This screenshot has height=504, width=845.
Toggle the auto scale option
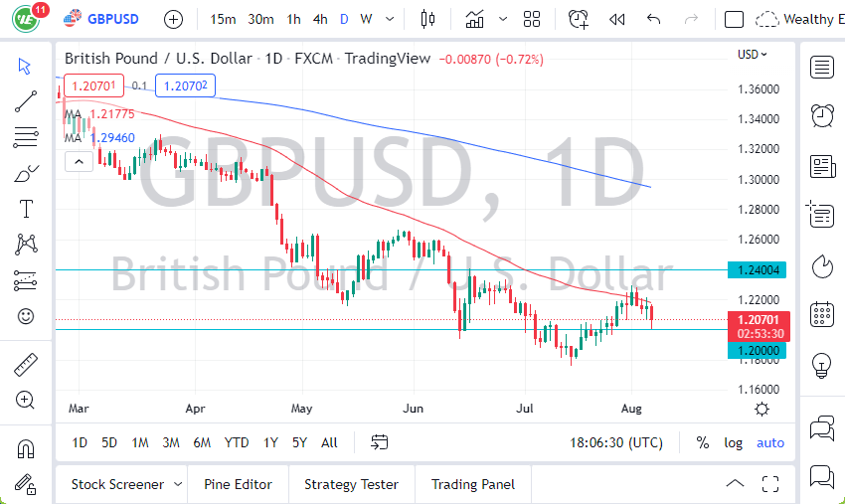769,442
